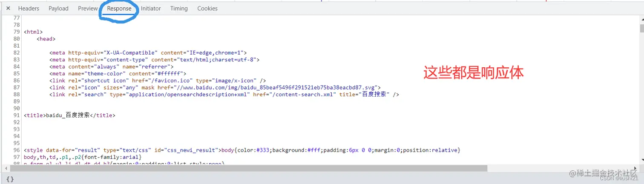644x184 pixels.
Task: Click the X-UA-Compatible meta line
Action: point(148,53)
